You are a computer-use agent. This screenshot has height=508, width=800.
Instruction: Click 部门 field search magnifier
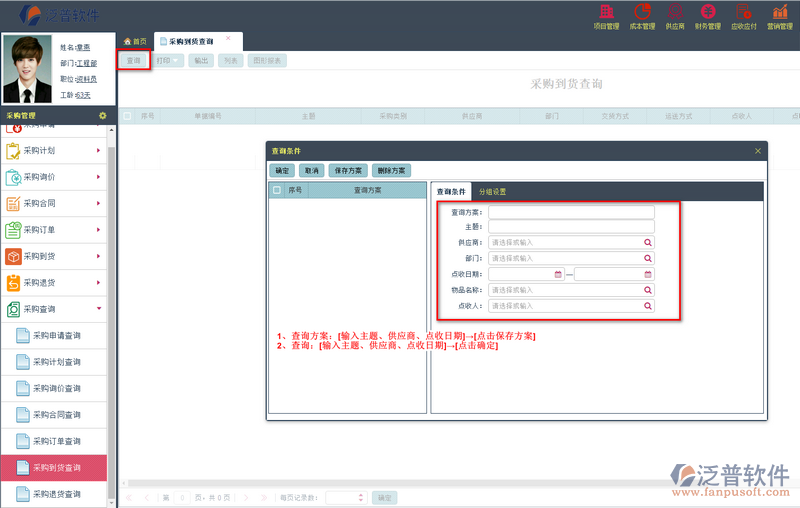point(647,259)
